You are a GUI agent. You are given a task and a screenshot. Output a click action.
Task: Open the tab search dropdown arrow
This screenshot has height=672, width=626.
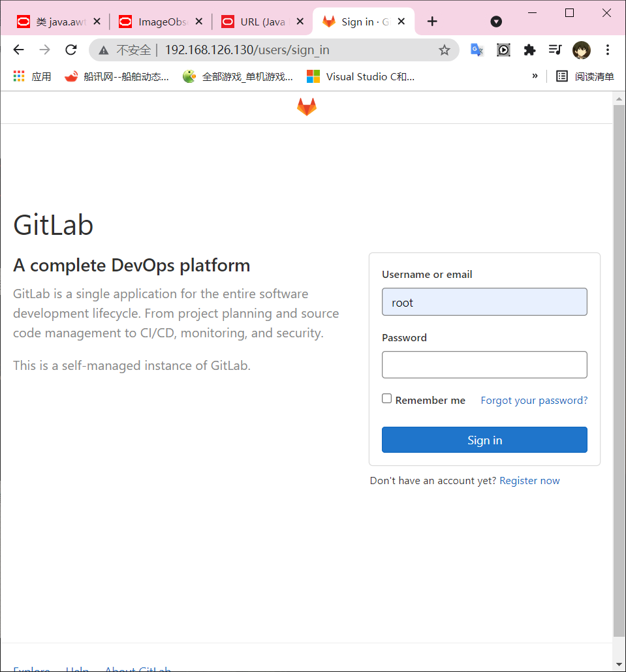[x=496, y=22]
